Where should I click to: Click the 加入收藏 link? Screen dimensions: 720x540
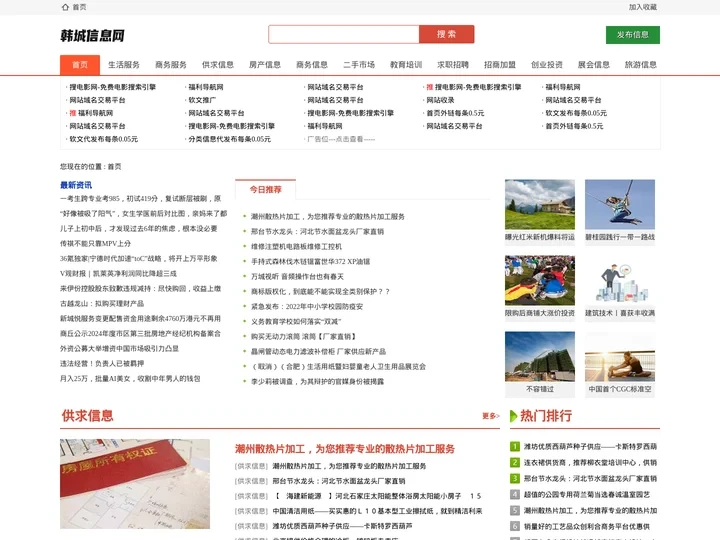(x=642, y=7)
